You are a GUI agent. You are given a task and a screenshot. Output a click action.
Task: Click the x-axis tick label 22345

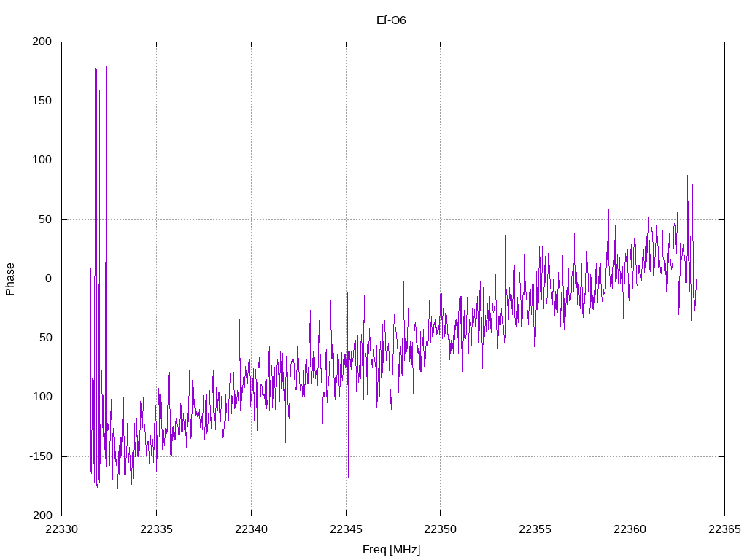coord(346,529)
